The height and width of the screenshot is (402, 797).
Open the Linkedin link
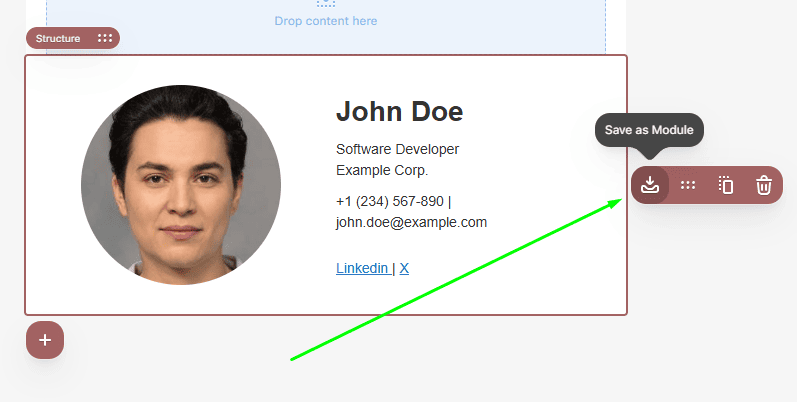point(363,268)
